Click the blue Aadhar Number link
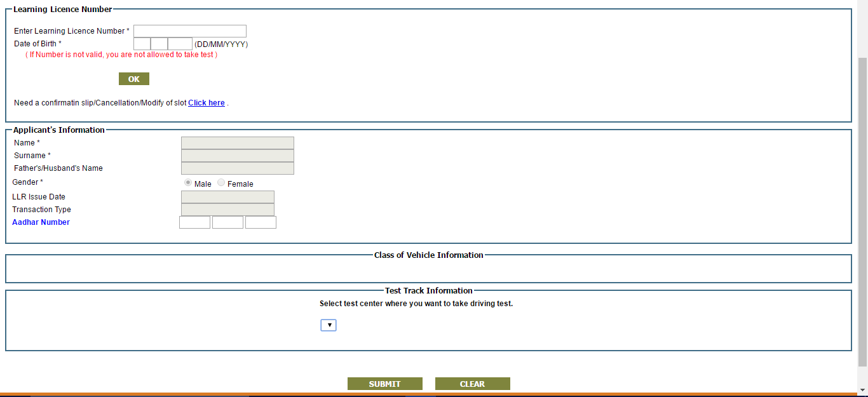Viewport: 868px width, 397px height. [41, 222]
